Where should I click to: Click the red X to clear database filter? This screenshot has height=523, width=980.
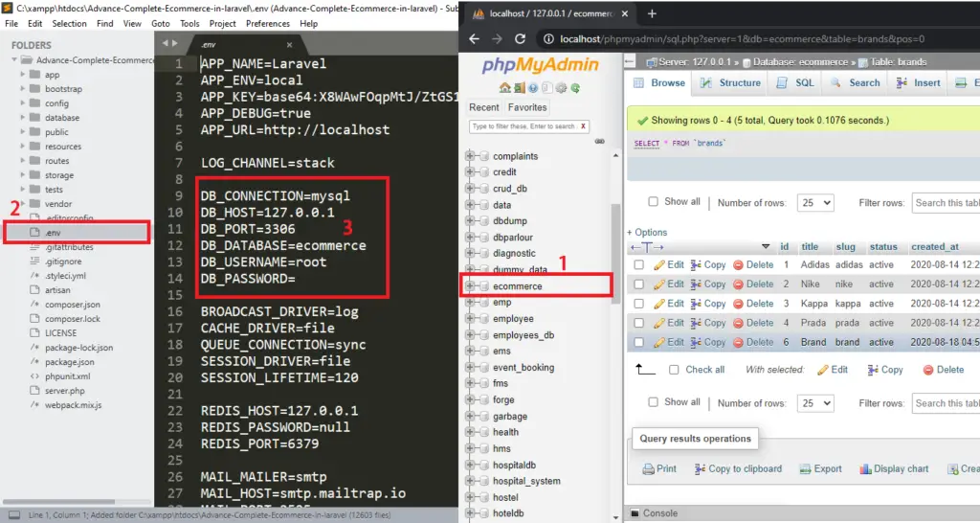[x=583, y=126]
